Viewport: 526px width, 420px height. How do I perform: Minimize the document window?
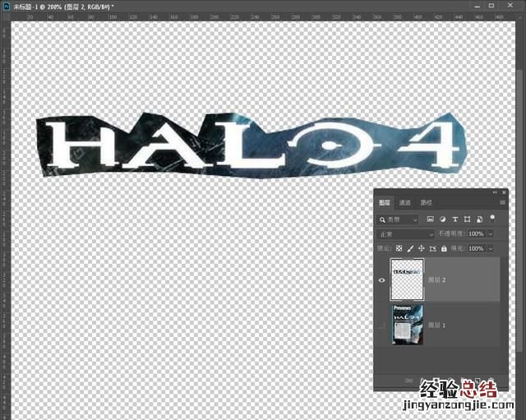477,7
